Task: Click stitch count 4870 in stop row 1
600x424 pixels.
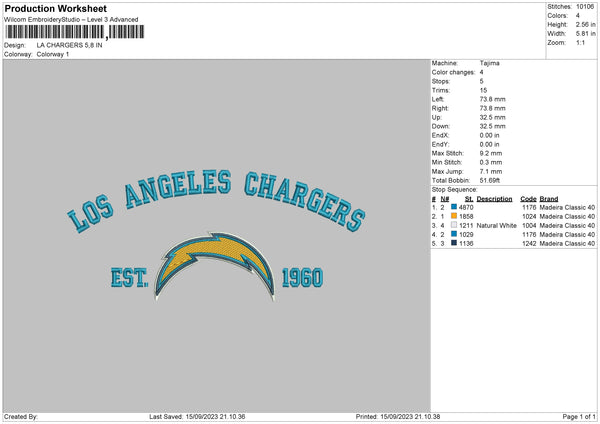Action: 466,207
